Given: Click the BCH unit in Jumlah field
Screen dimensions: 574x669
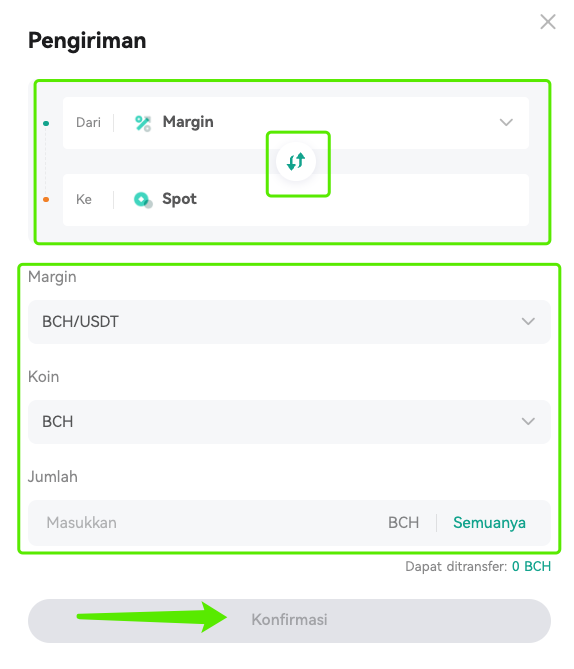Looking at the screenshot, I should pos(403,523).
